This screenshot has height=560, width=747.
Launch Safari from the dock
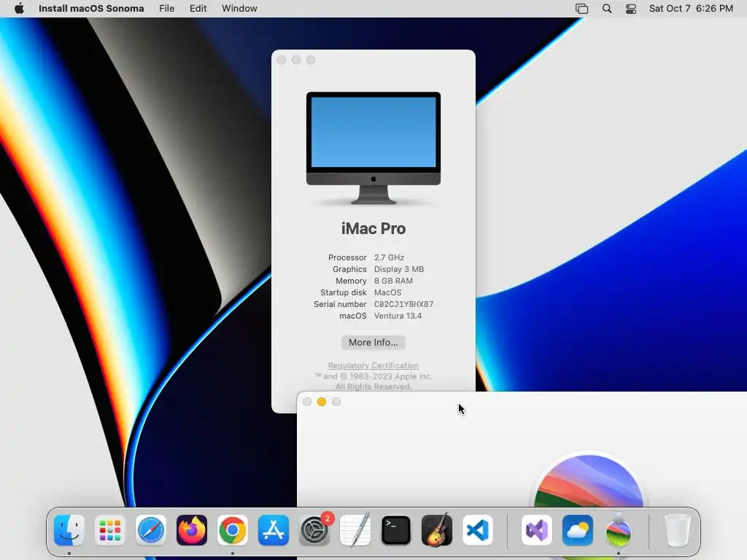point(151,530)
